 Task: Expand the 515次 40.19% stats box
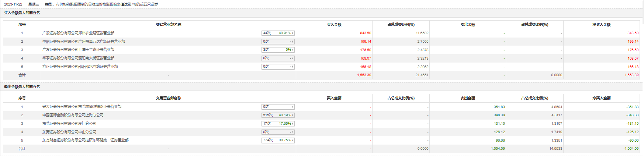[278, 115]
